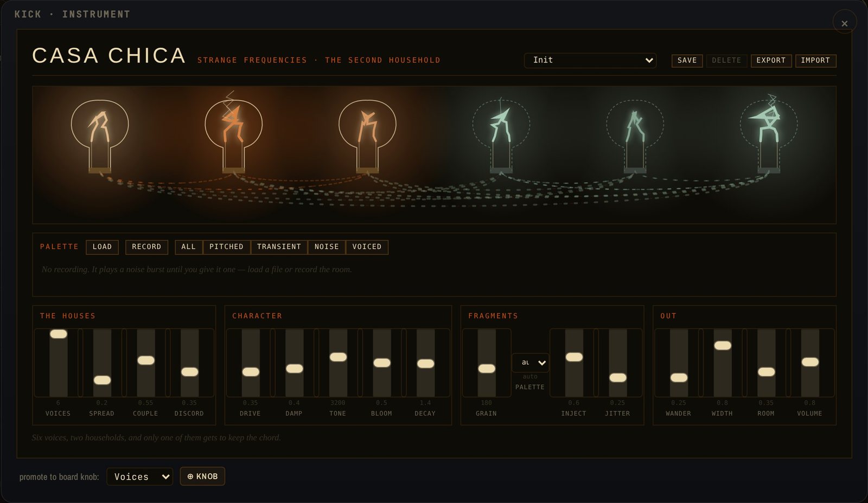
Task: Open the Init preset dropdown
Action: click(590, 60)
